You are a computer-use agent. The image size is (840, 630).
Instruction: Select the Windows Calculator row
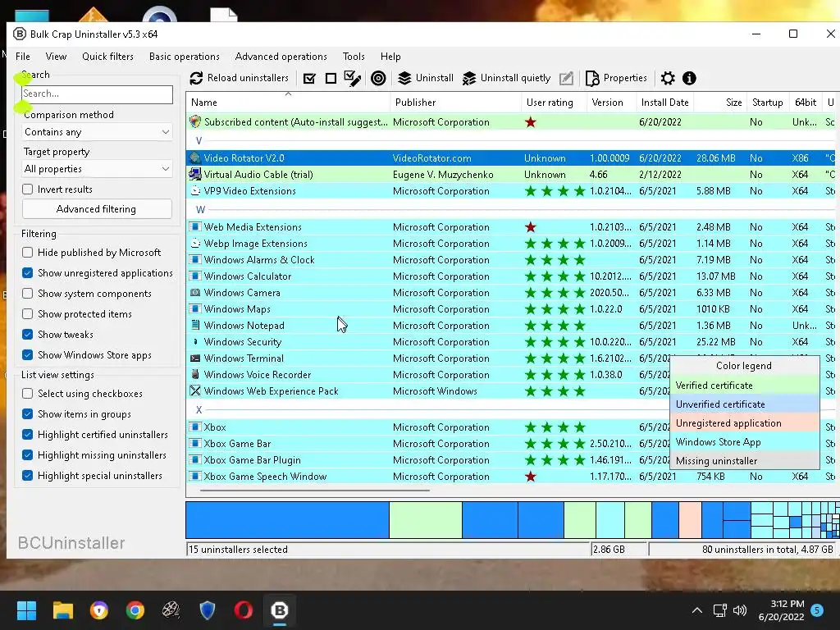coord(510,276)
